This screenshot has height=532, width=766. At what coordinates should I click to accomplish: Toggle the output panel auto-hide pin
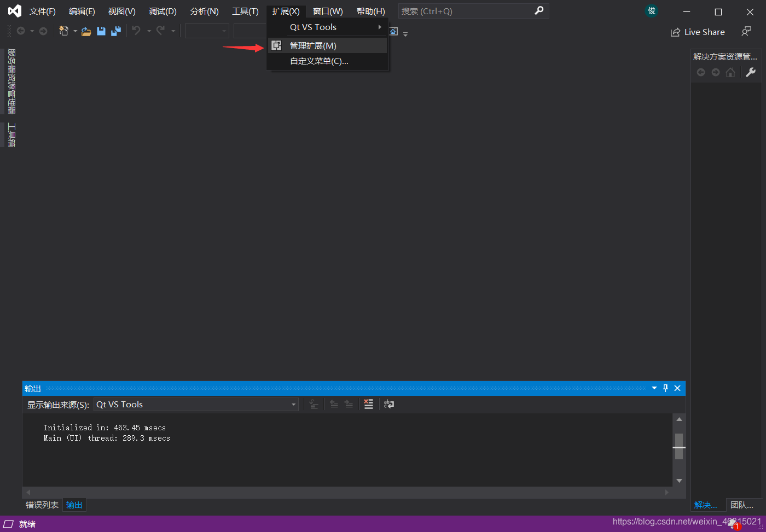(x=666, y=388)
